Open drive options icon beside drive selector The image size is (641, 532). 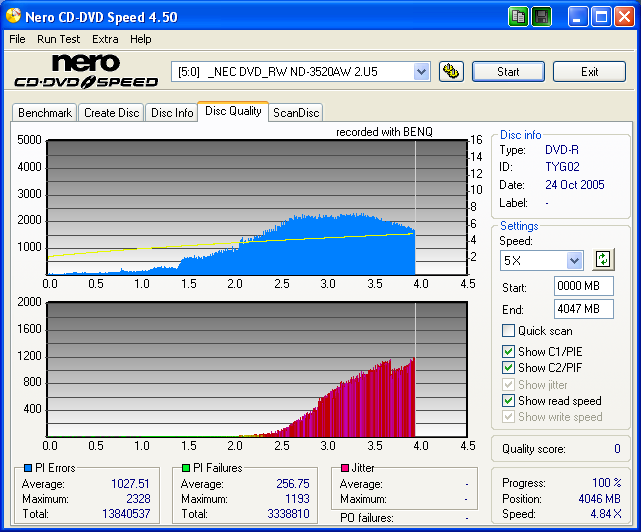[451, 72]
